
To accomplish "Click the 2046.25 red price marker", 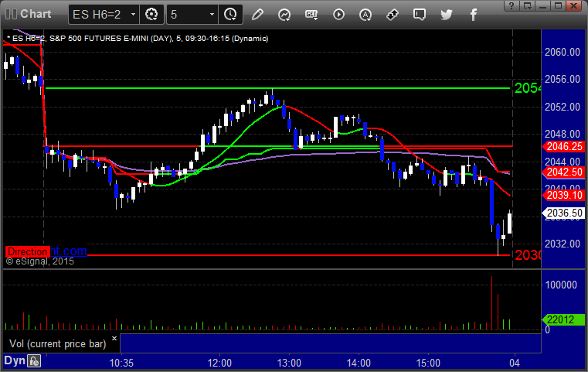I will click(563, 147).
